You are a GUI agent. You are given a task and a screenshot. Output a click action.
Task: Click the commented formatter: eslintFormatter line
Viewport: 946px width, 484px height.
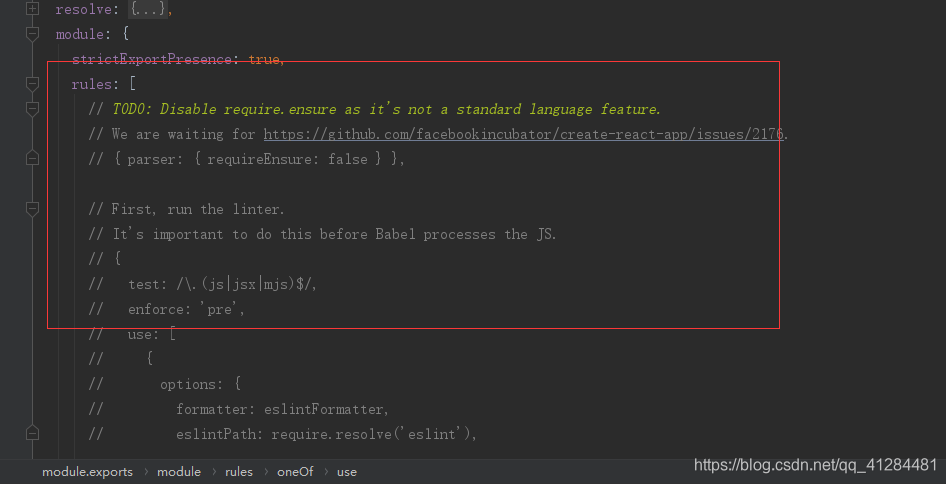238,409
